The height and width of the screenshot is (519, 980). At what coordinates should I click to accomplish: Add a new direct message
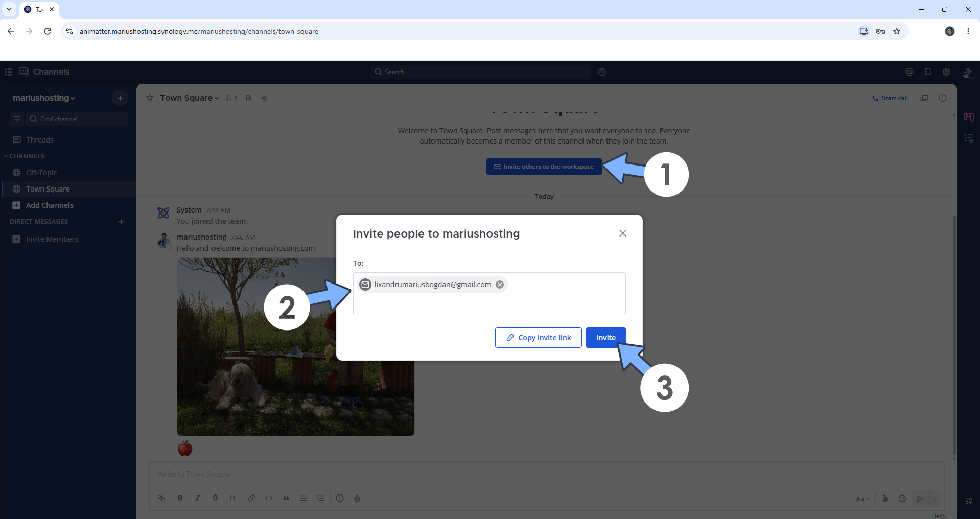(121, 222)
